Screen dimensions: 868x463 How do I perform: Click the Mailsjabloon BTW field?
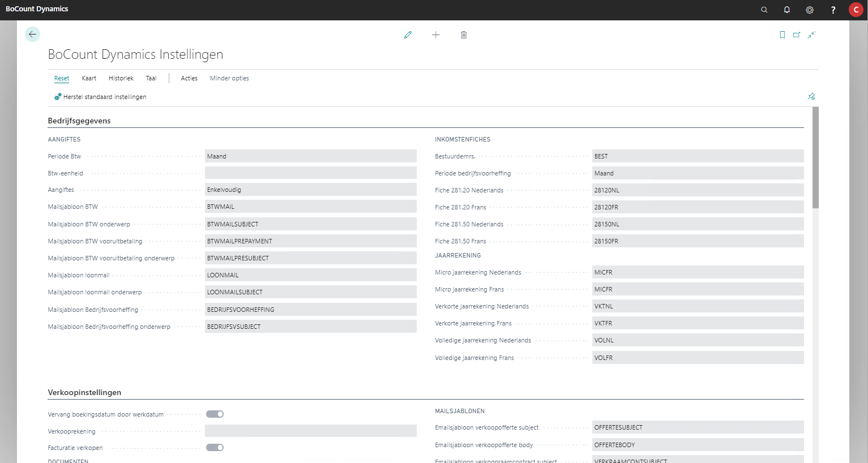(x=311, y=207)
